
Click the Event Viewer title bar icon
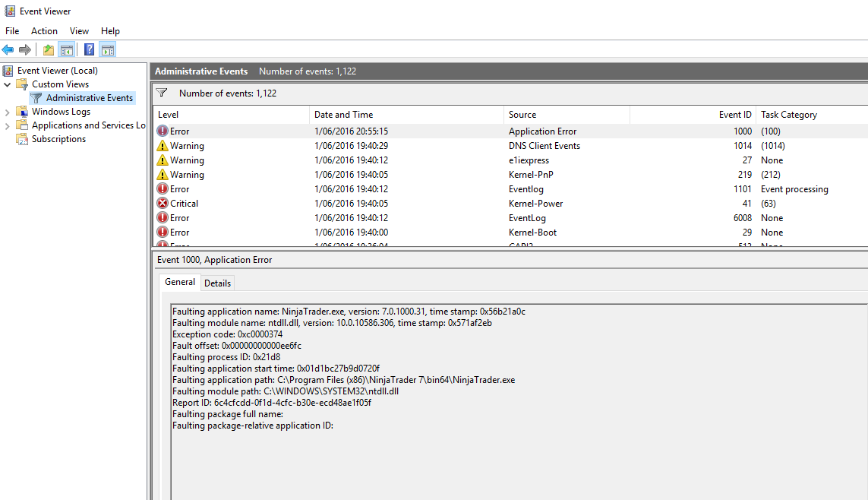[10, 11]
